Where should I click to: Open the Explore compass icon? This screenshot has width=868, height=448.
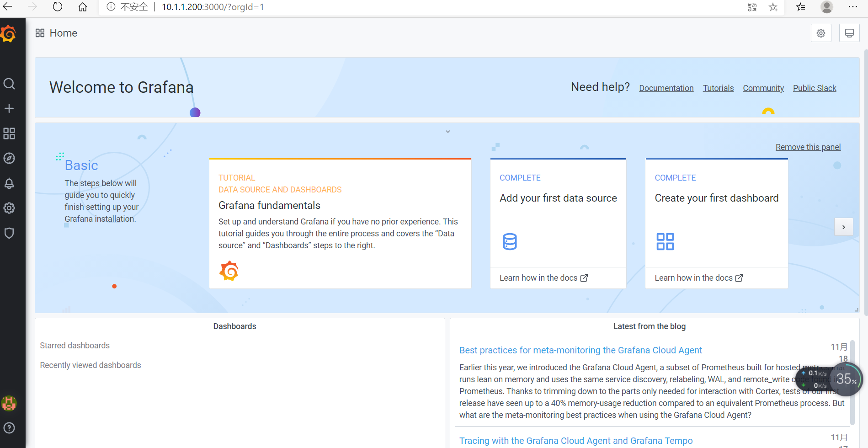(x=9, y=158)
